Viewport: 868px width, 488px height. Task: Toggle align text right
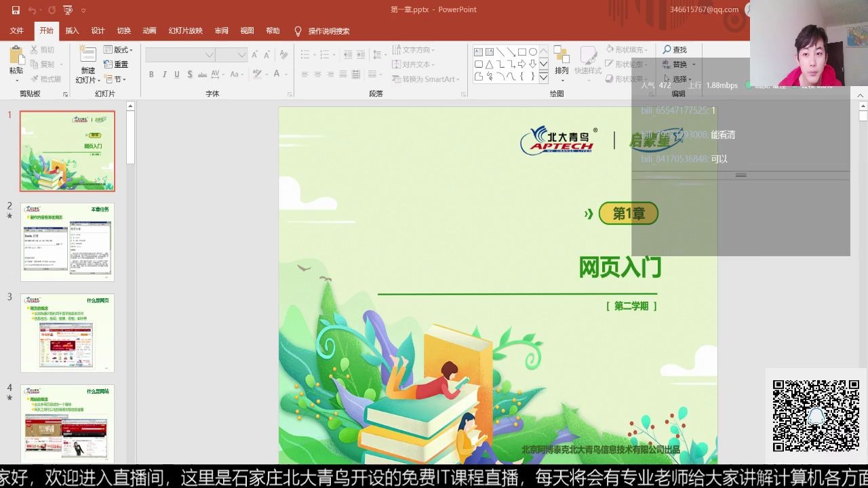331,75
